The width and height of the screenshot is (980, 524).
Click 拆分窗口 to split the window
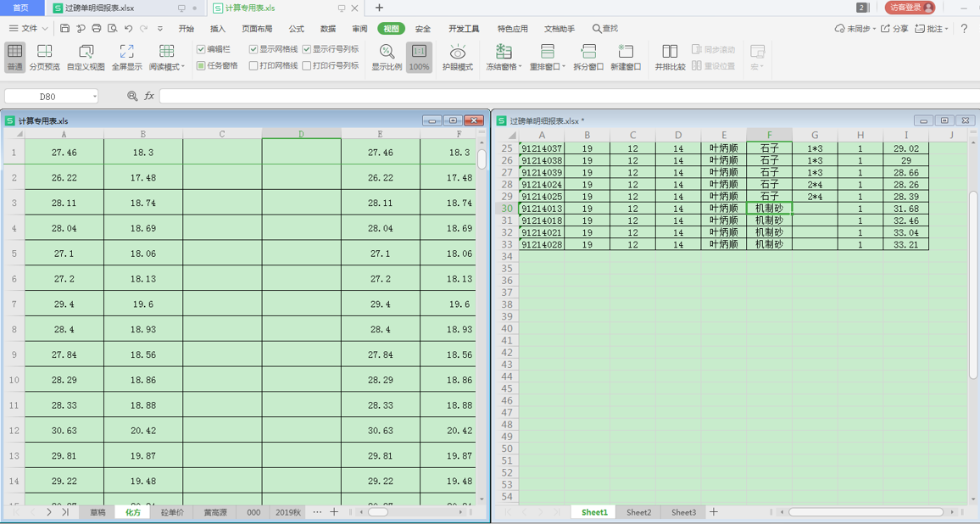588,57
